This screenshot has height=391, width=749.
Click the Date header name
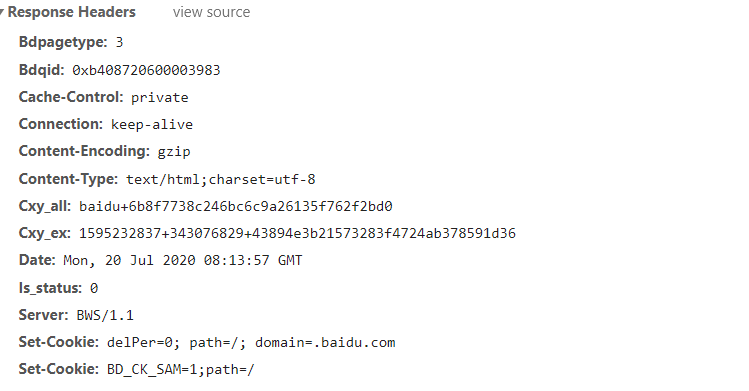pyautogui.click(x=37, y=260)
